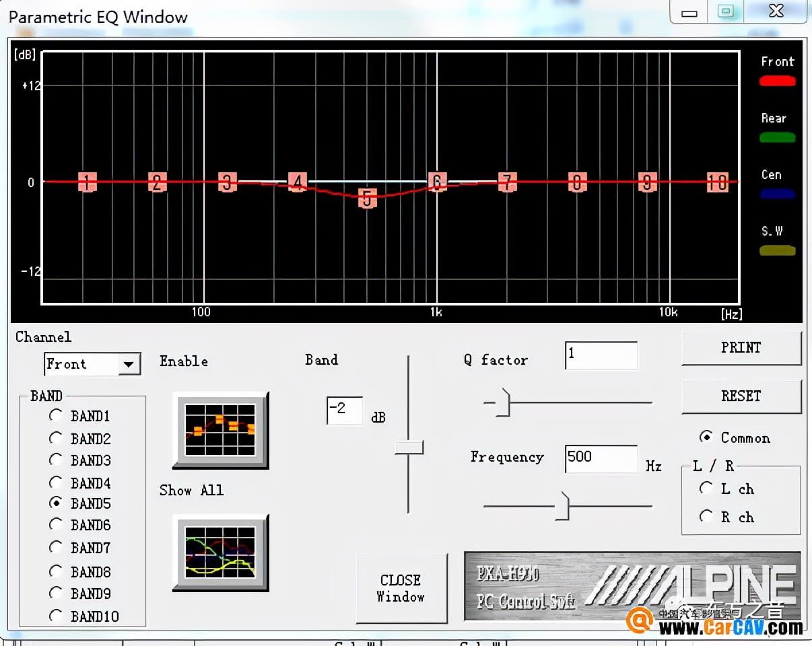
Task: Click the green Rear legend swatch
Action: point(777,137)
